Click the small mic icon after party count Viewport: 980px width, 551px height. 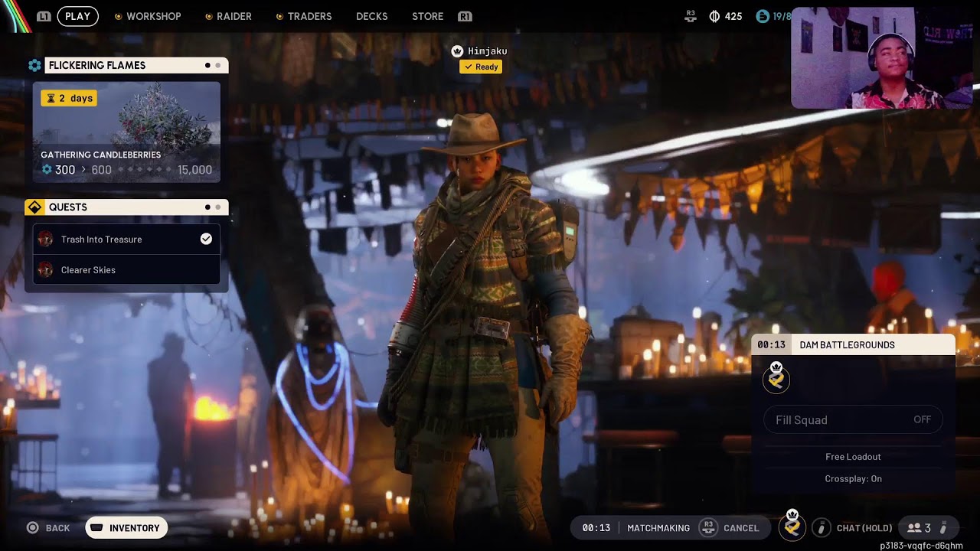(943, 528)
